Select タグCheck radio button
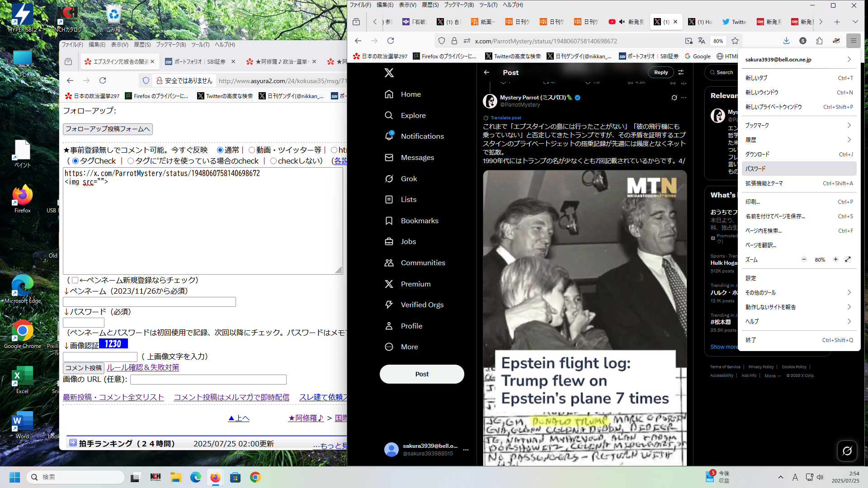This screenshot has width=868, height=488. pos(75,161)
